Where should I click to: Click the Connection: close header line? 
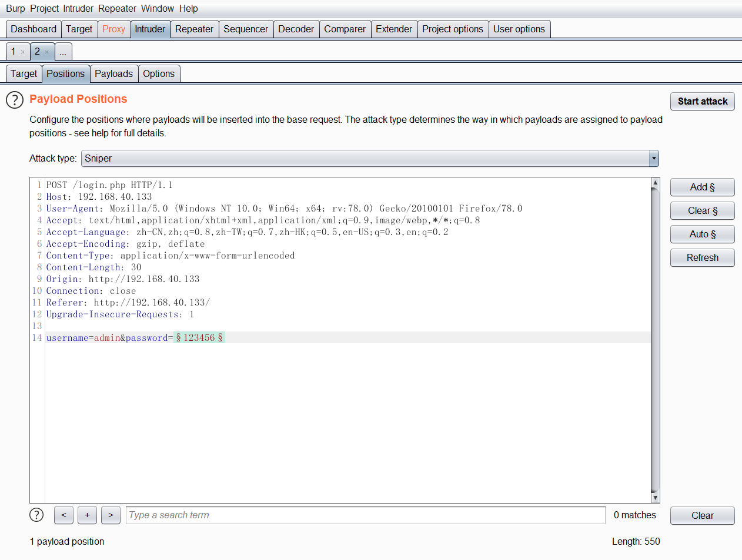[x=91, y=290]
